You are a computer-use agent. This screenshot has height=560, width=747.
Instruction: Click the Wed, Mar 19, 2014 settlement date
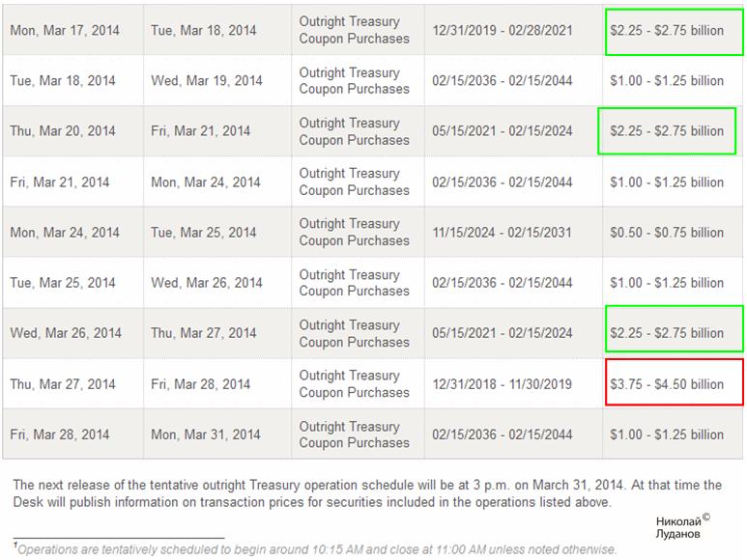(x=206, y=81)
